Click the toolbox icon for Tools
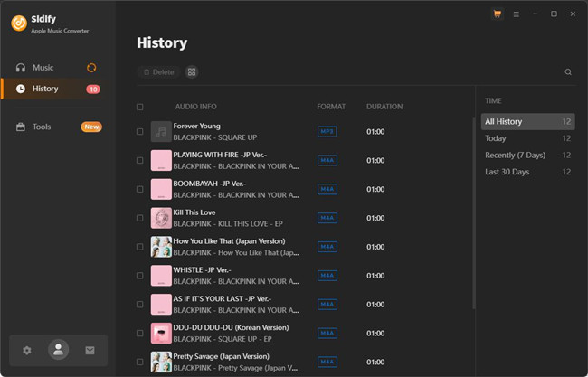The width and height of the screenshot is (588, 377). [x=21, y=127]
